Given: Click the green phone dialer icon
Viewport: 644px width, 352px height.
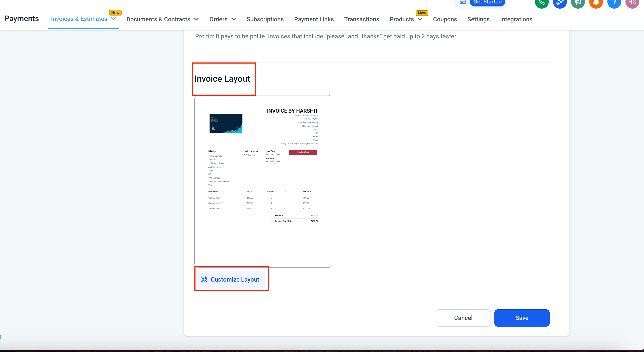Looking at the screenshot, I should 541,3.
